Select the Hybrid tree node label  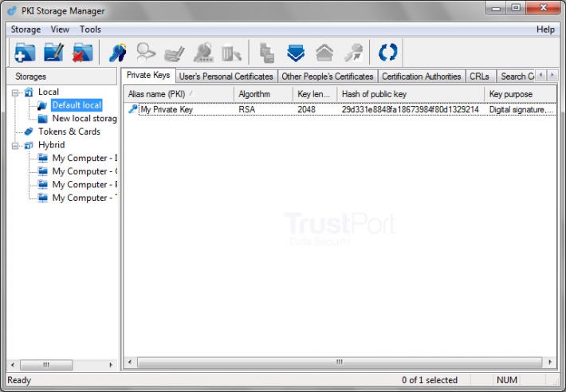coord(52,145)
